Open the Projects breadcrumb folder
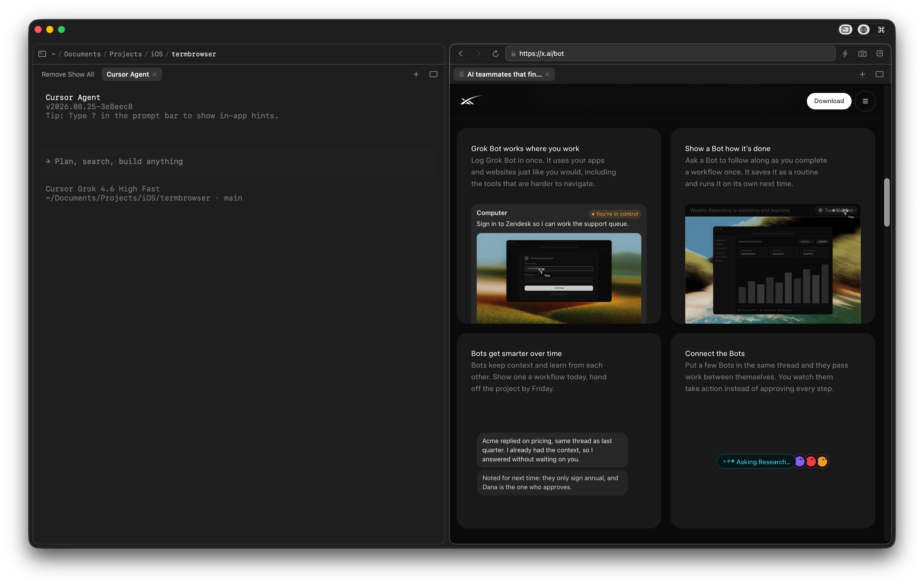This screenshot has height=586, width=924. click(x=125, y=54)
